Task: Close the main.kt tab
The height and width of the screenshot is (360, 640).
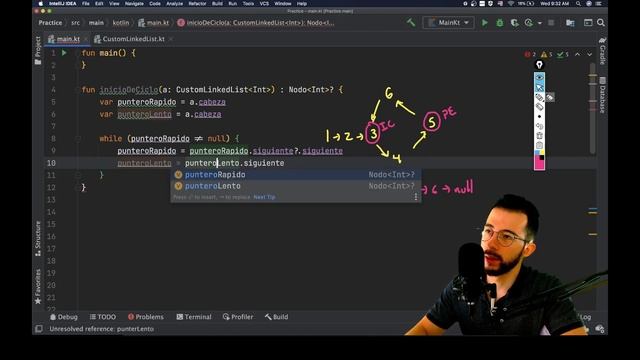Action: [86, 39]
